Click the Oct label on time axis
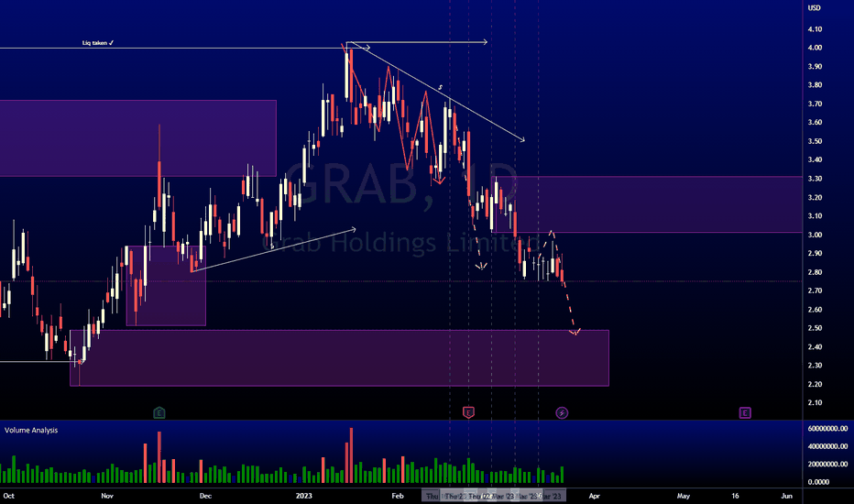This screenshot has width=854, height=504. [x=9, y=496]
